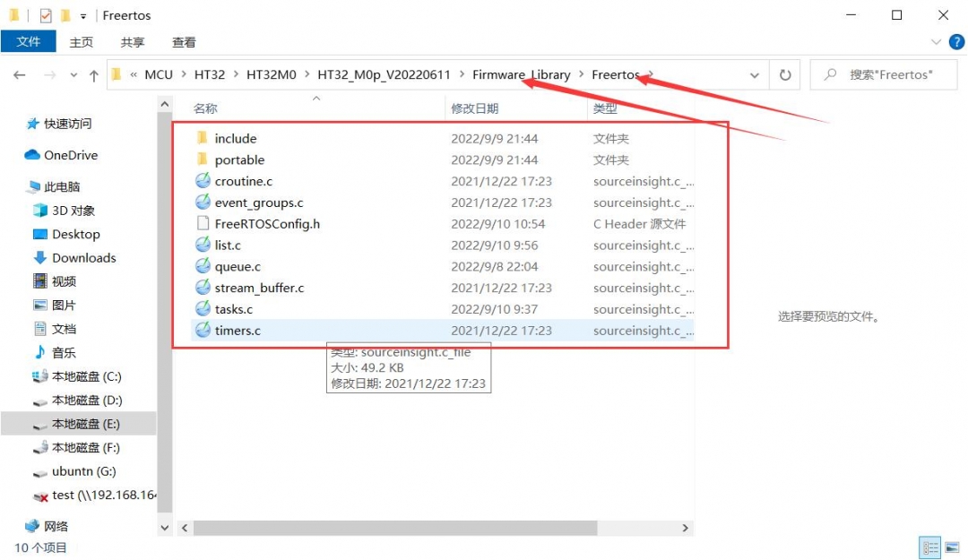Open ubuntn (G:) drive
The height and width of the screenshot is (560, 968).
74,471
